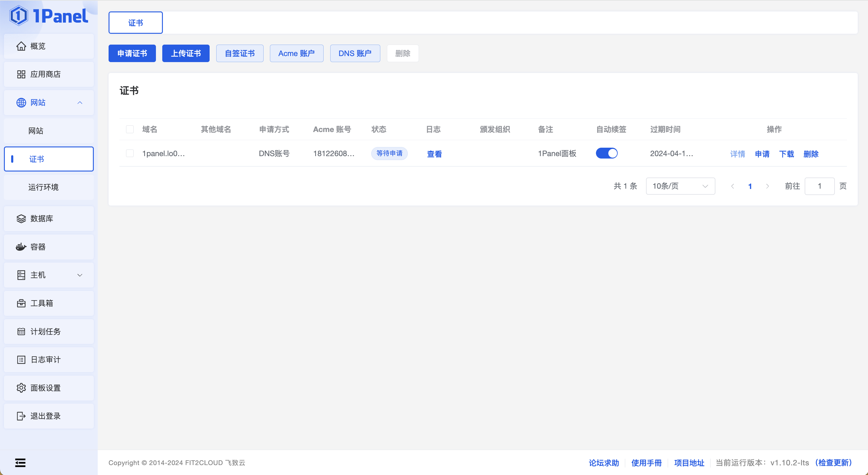Tick the select-all checkbox in table header
The width and height of the screenshot is (868, 475).
coord(130,129)
